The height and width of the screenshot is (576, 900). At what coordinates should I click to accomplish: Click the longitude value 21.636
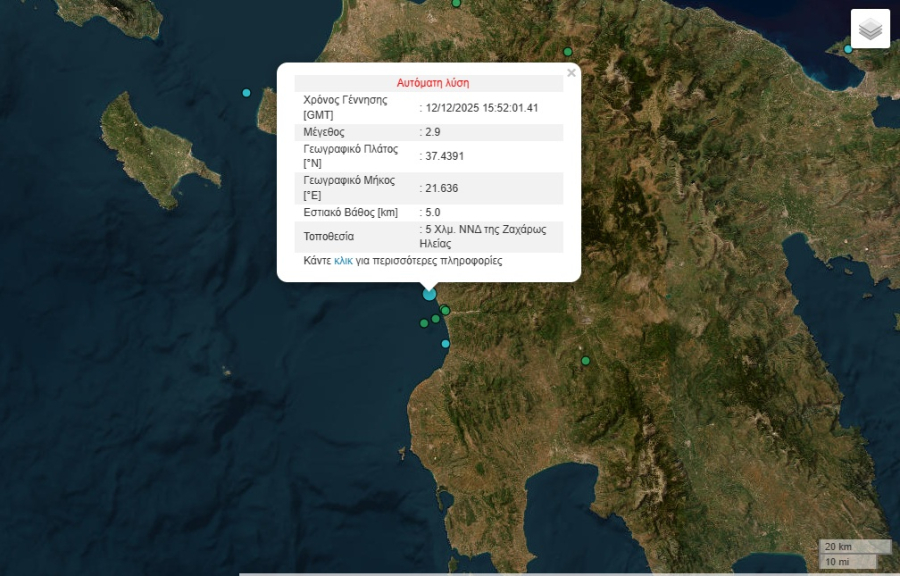click(x=441, y=188)
